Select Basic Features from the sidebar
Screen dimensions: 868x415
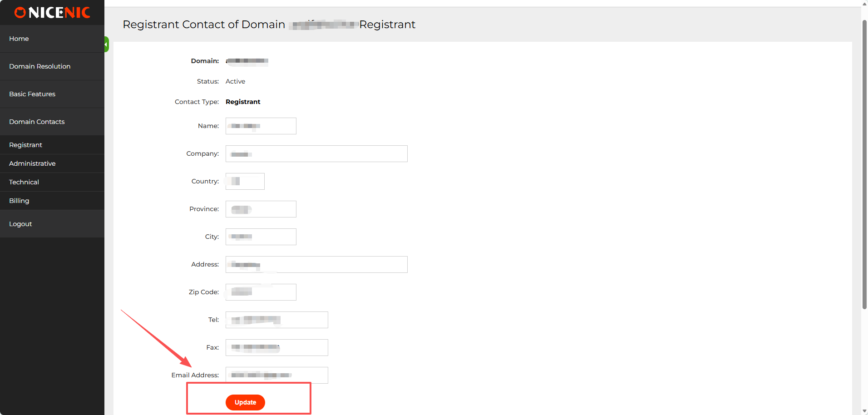(x=32, y=94)
